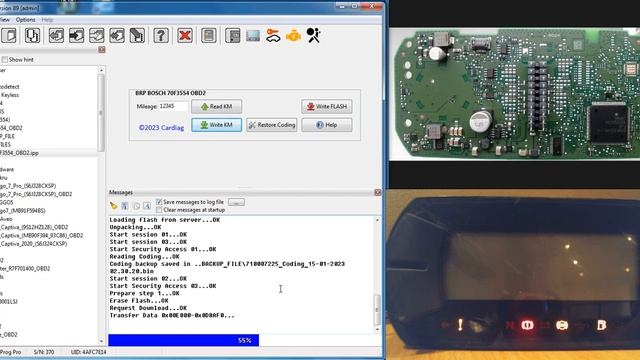Viewport: 640px width, 360px height.
Task: Select the Aveo tree item
Action: [x=6, y=219]
